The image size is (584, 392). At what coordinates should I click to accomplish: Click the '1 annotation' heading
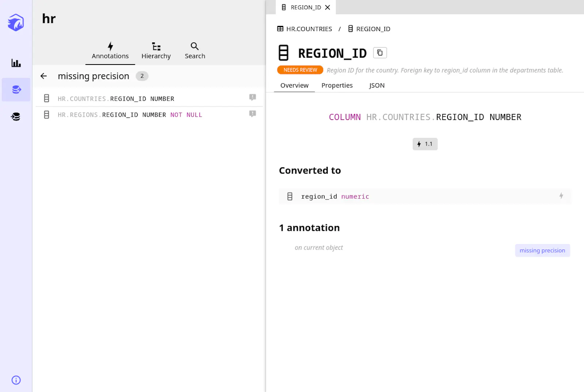pyautogui.click(x=310, y=228)
